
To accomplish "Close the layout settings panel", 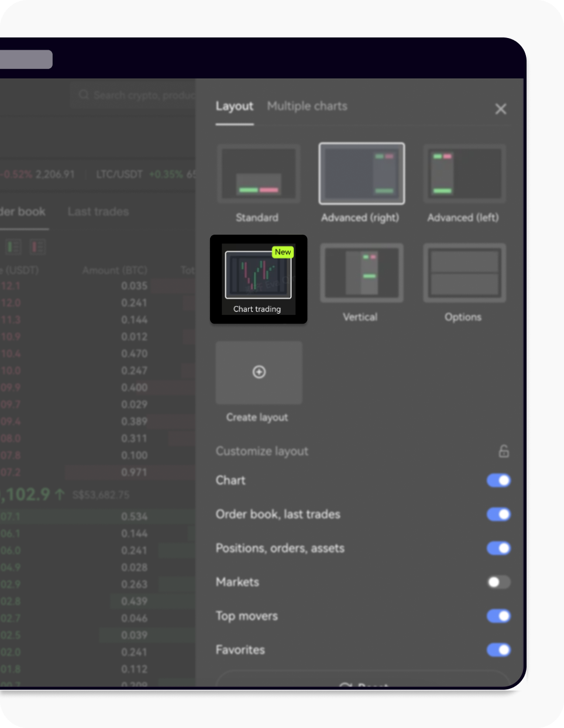I will coord(501,109).
